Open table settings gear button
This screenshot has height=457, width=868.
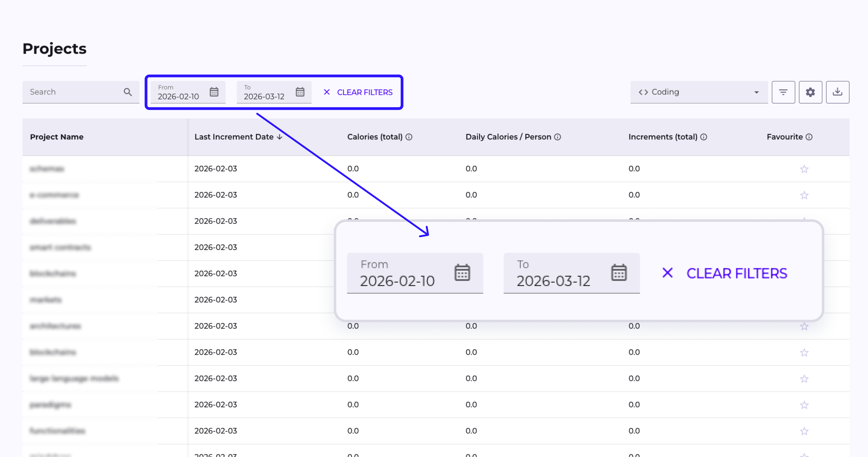point(810,92)
